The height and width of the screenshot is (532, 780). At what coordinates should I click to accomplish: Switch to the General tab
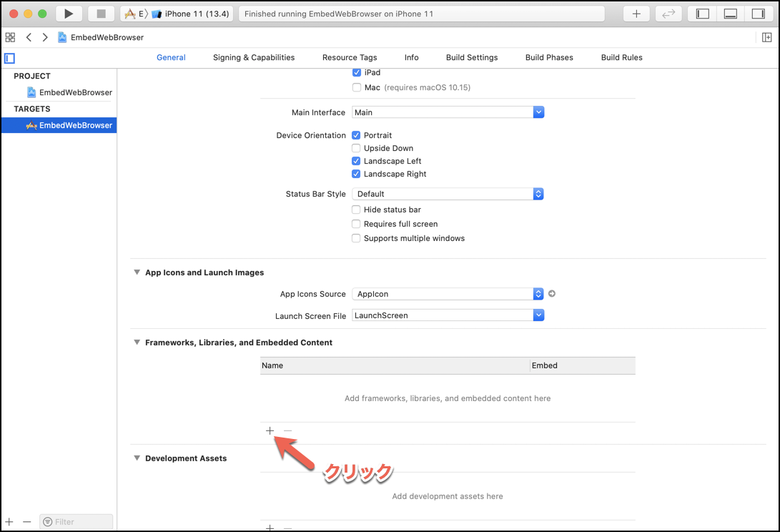coord(171,58)
